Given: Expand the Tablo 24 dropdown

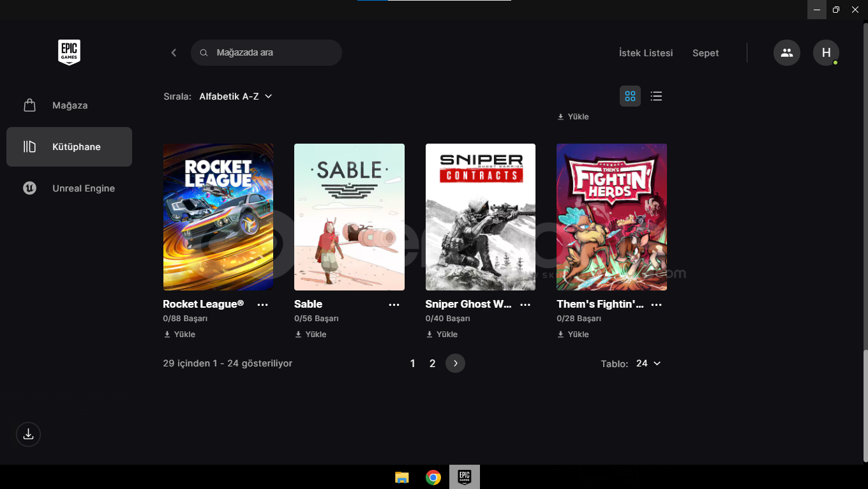Looking at the screenshot, I should 648,363.
